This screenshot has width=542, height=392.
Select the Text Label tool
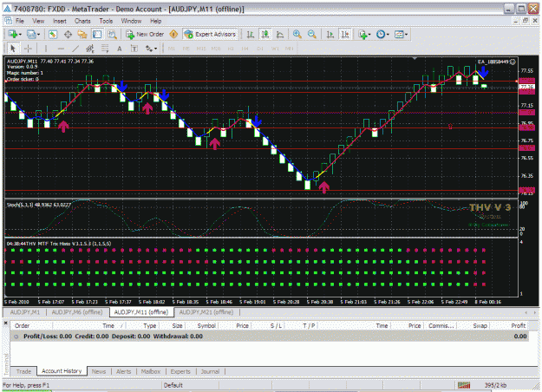coord(134,49)
